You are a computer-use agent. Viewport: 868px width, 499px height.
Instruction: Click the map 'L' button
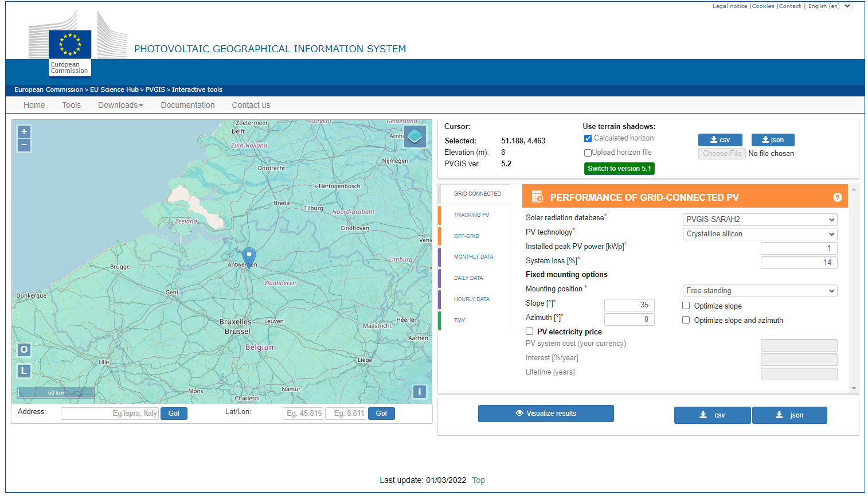click(x=24, y=371)
